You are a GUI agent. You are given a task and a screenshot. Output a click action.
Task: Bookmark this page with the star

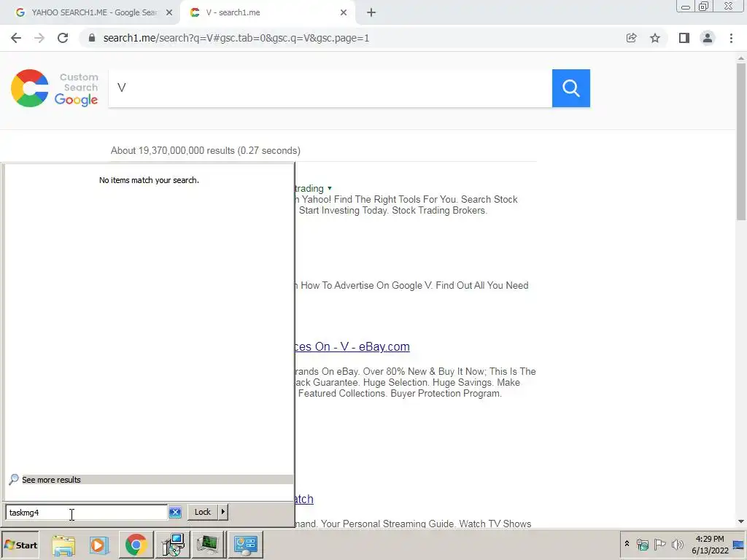655,38
